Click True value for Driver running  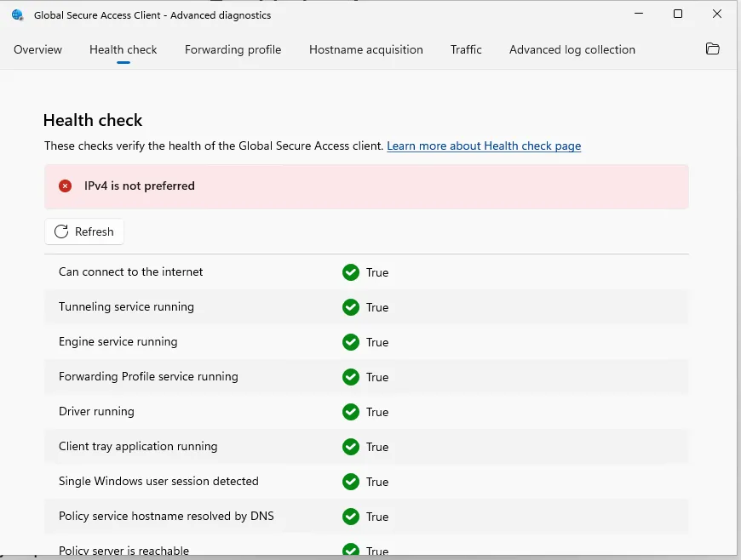pos(377,413)
